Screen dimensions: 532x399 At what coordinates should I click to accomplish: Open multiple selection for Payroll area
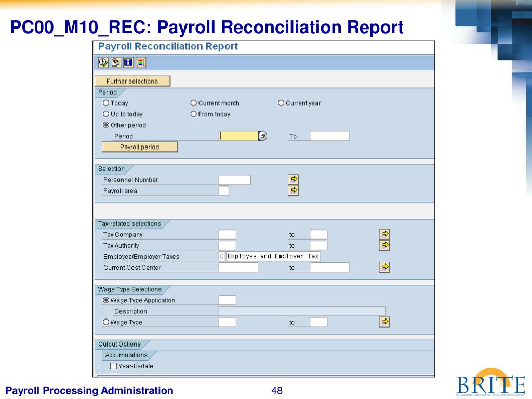tap(294, 190)
